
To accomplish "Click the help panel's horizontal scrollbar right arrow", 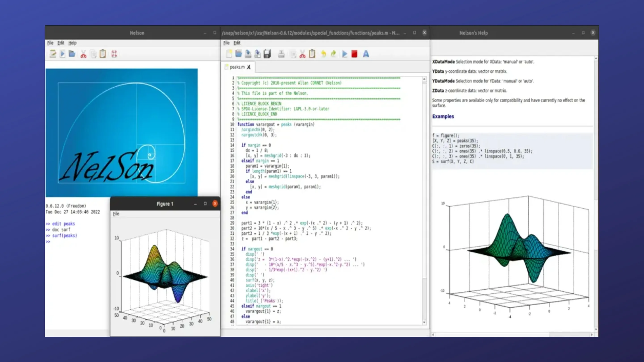I will tap(592, 335).
